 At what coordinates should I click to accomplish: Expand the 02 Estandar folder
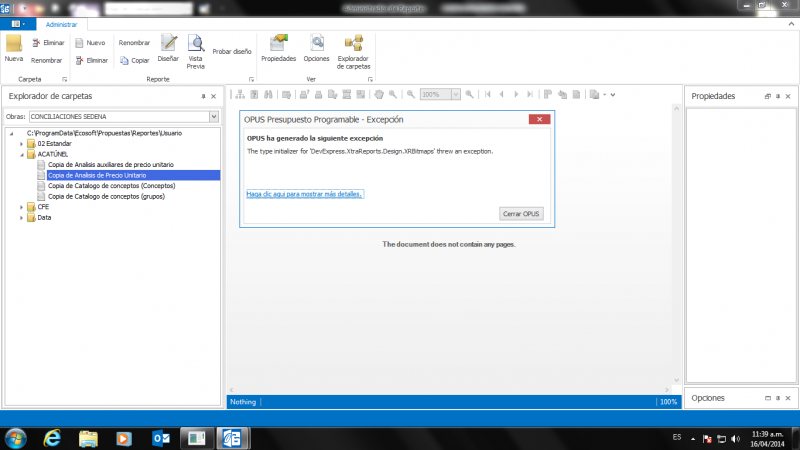(x=21, y=143)
